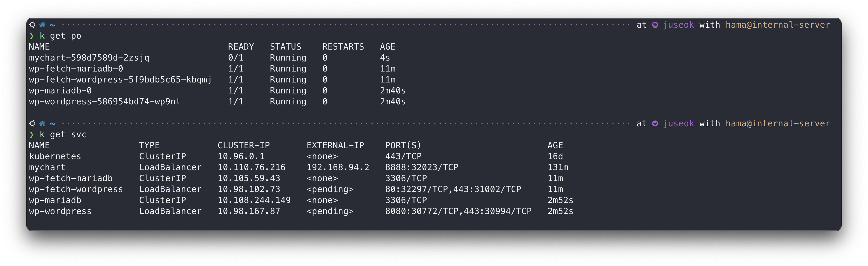Click the EXTERNAL-IP column header
Viewport: 868px width, 266px height.
(335, 145)
